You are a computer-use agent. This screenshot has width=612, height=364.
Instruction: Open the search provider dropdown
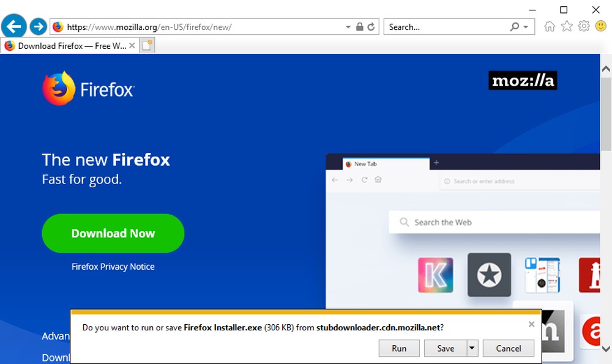tap(525, 26)
